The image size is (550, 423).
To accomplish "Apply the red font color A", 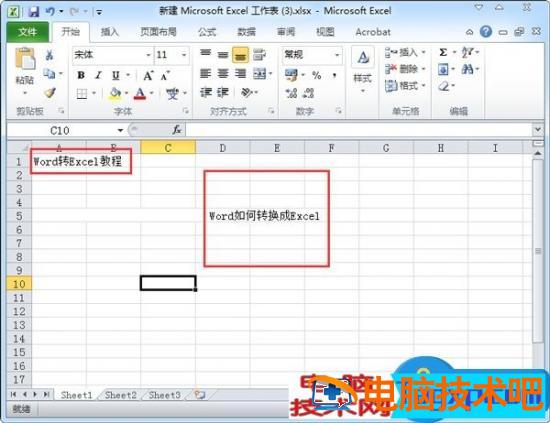I will pyautogui.click(x=140, y=94).
